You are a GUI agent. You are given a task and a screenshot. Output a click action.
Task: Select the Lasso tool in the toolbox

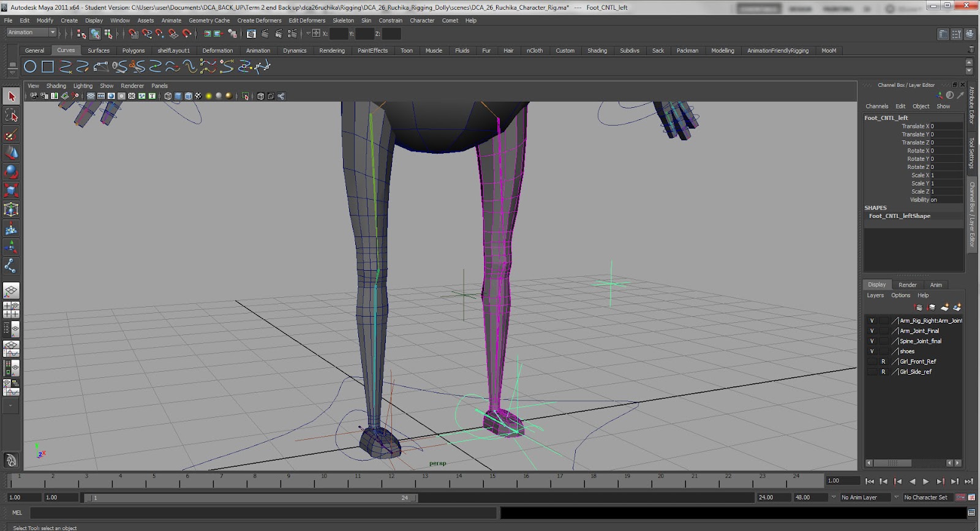point(11,115)
